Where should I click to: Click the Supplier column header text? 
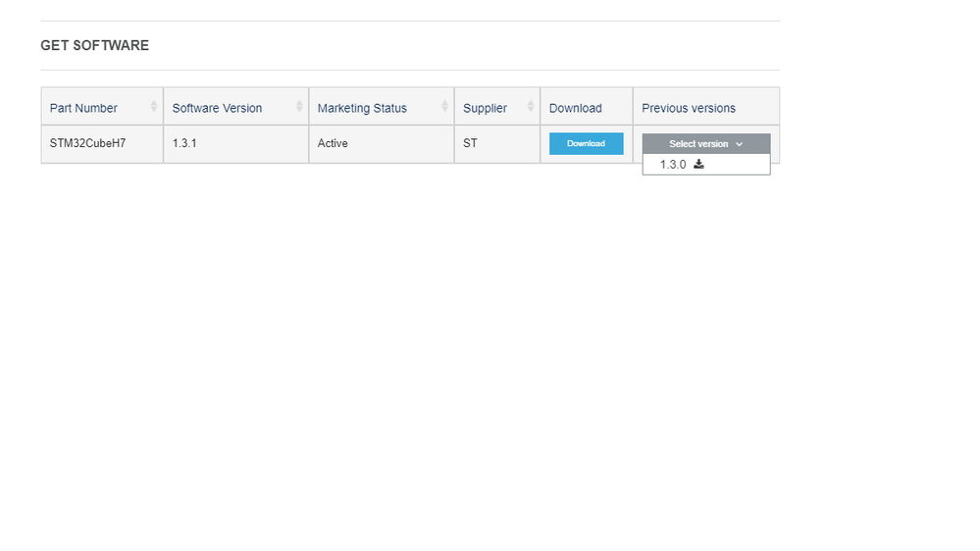(x=485, y=108)
